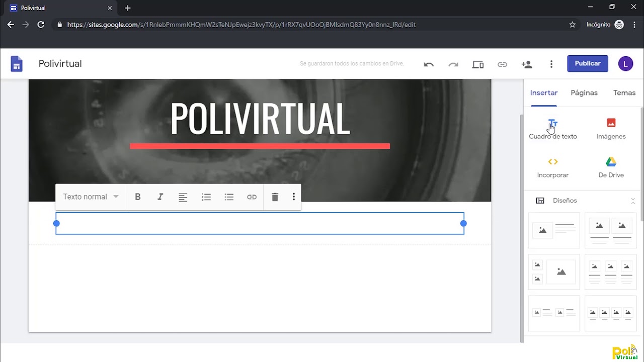
Task: Collapse the Diseños section
Action: (x=633, y=201)
